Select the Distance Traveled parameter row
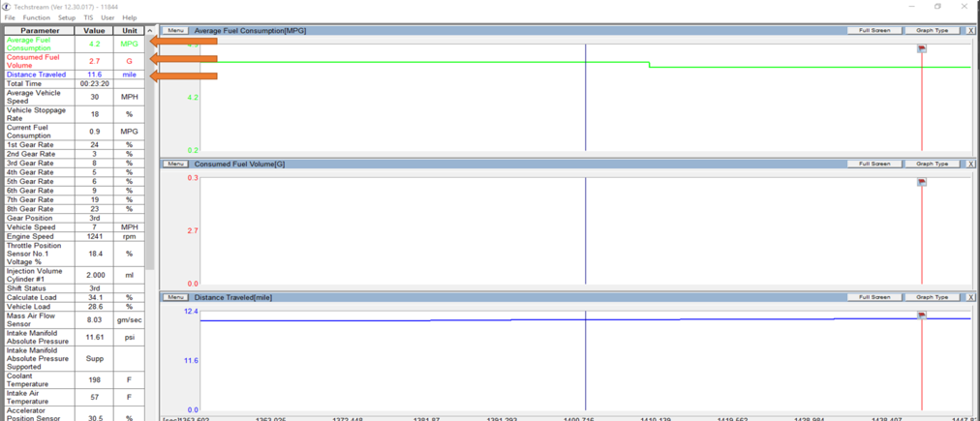The height and width of the screenshot is (421, 980). tap(41, 75)
